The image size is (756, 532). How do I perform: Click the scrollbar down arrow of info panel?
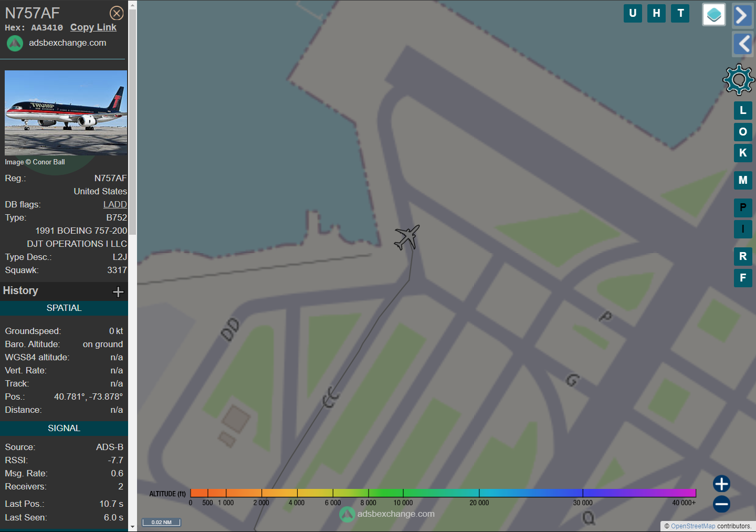132,526
